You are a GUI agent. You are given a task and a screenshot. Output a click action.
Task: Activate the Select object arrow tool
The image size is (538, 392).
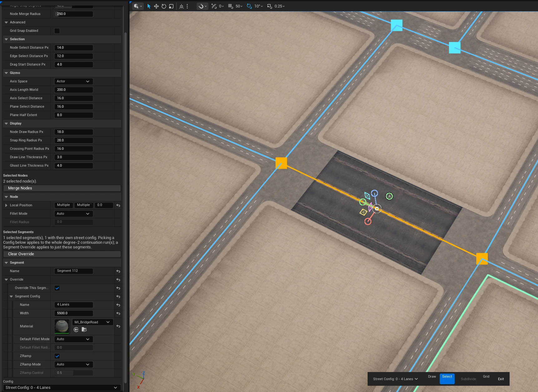[149, 6]
